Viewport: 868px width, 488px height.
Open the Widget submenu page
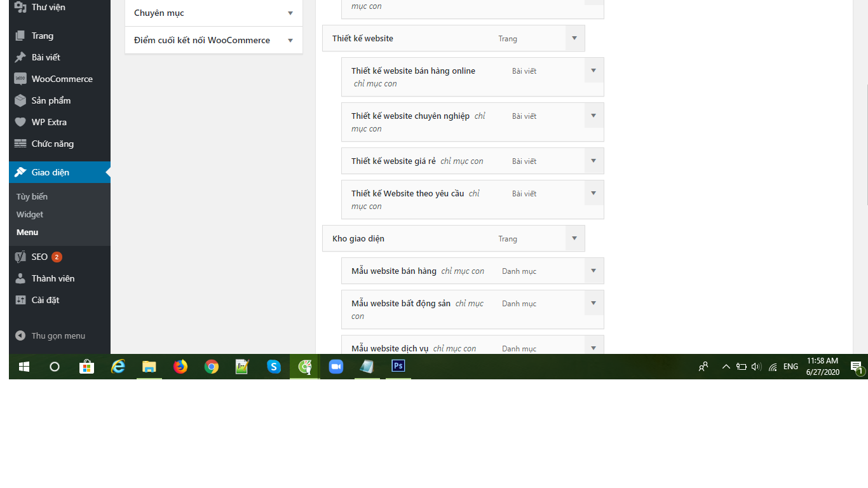(x=30, y=214)
